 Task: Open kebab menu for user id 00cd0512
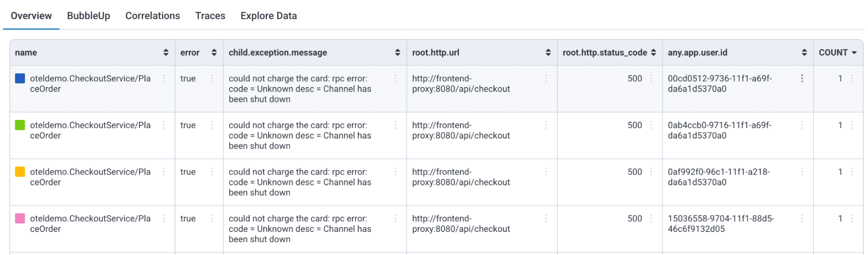802,78
